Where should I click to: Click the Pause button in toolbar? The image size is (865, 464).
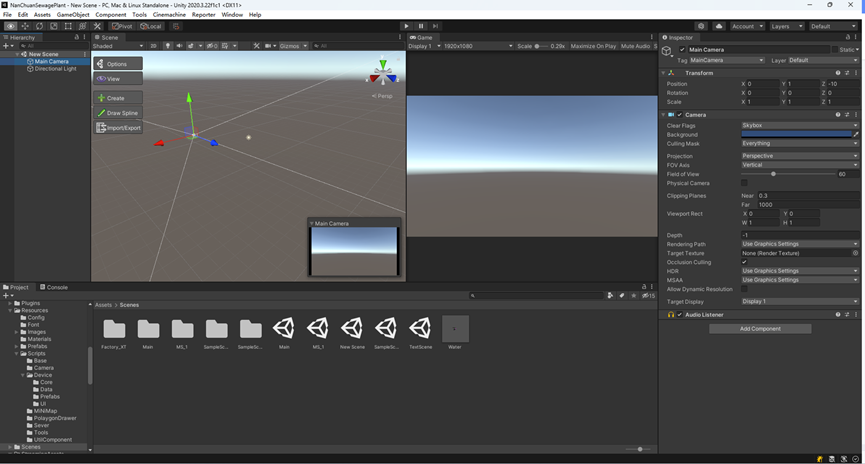(x=421, y=26)
